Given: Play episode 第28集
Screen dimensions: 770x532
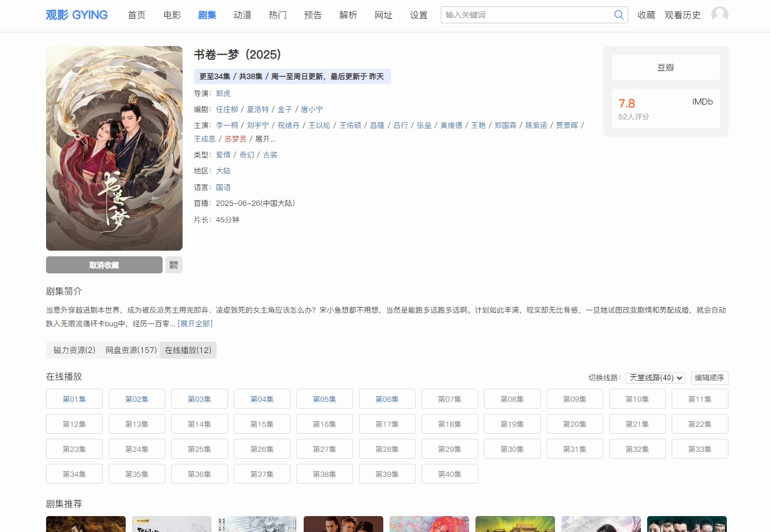Looking at the screenshot, I should click(387, 449).
